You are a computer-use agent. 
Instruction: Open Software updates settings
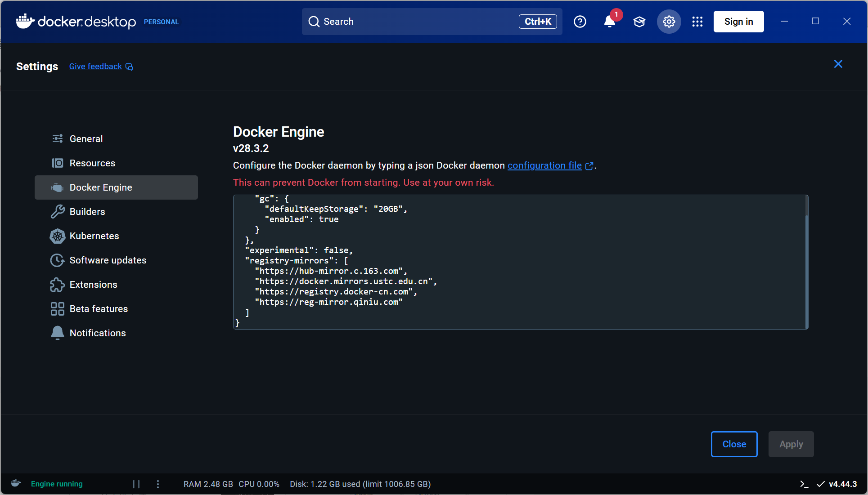coord(116,260)
